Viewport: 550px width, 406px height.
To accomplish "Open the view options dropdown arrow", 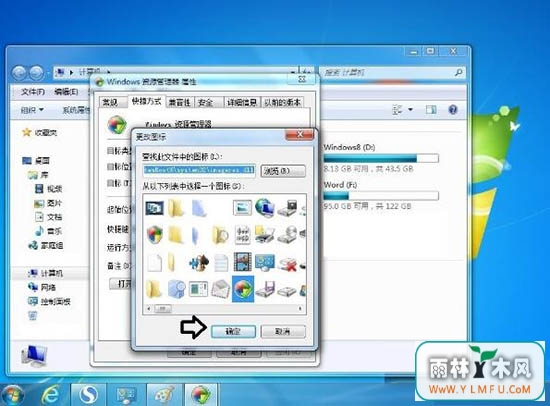I will [410, 110].
